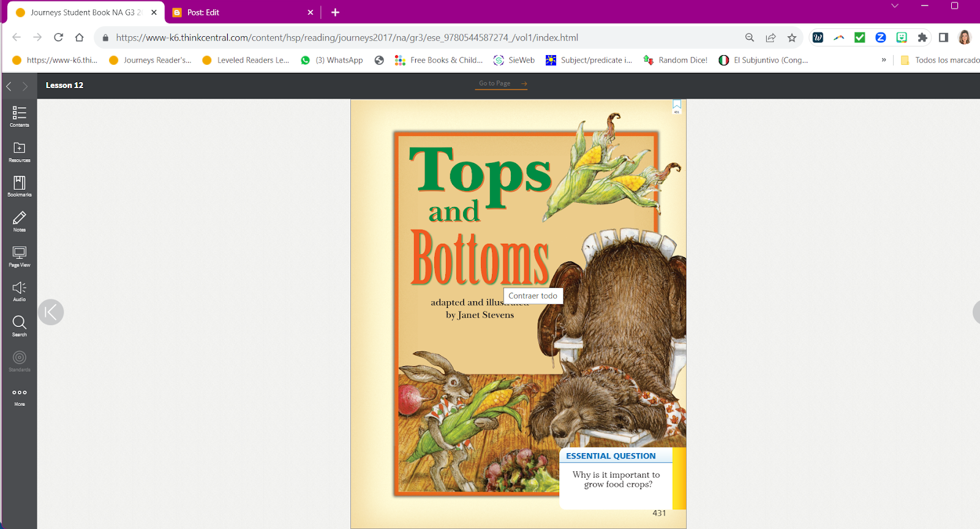Image resolution: width=980 pixels, height=529 pixels.
Task: Show More sidebar options
Action: click(19, 397)
